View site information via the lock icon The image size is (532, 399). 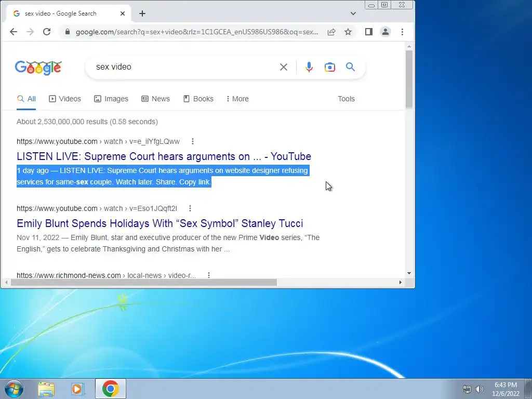68,32
